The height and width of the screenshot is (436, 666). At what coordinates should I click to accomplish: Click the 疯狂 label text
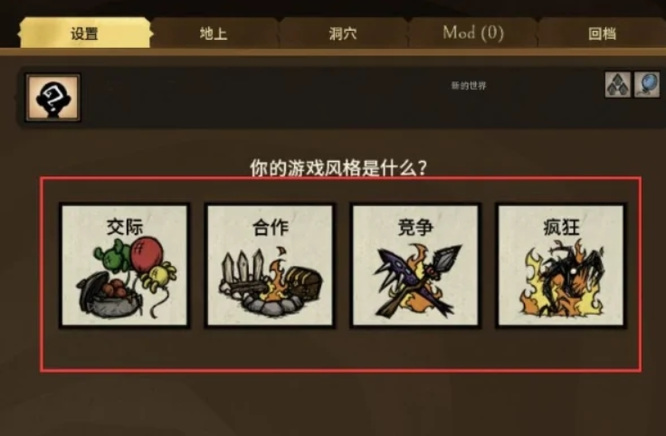[x=561, y=227]
